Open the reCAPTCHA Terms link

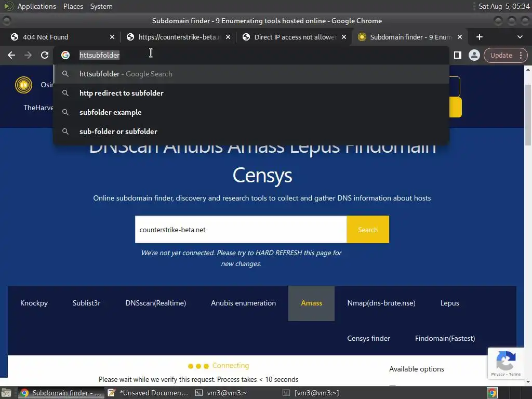tap(515, 374)
